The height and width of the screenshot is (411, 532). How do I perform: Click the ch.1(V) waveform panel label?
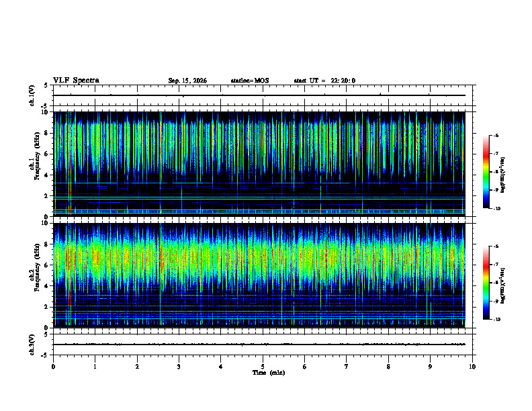coord(32,95)
